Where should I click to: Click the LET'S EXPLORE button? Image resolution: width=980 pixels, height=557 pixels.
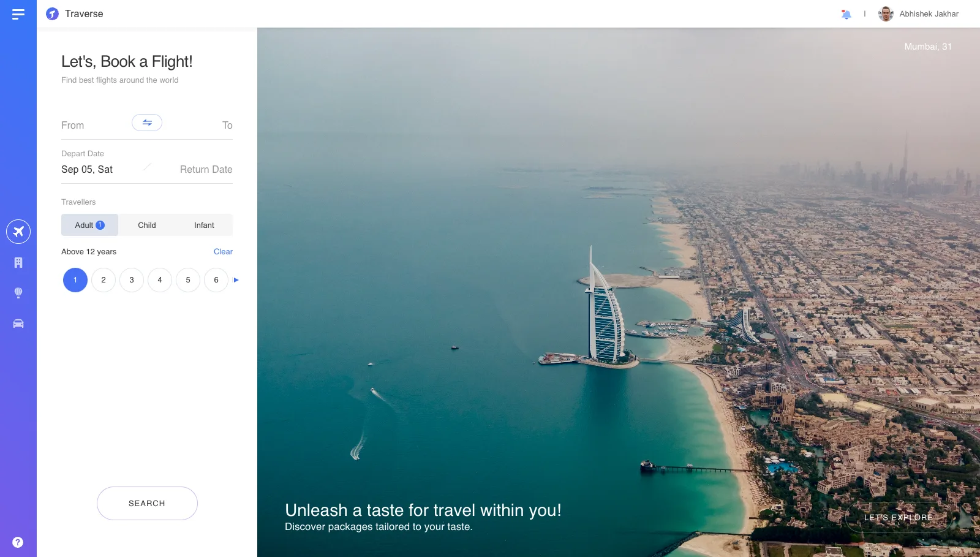click(899, 518)
